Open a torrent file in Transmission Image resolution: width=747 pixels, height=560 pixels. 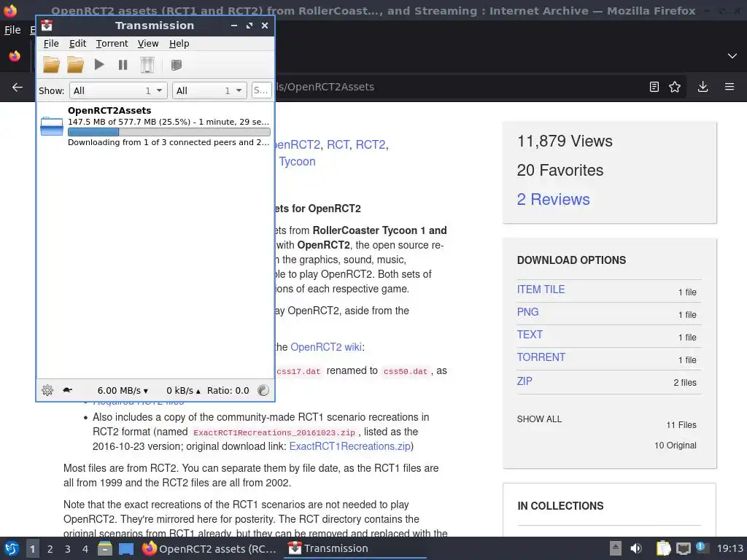pyautogui.click(x=52, y=65)
